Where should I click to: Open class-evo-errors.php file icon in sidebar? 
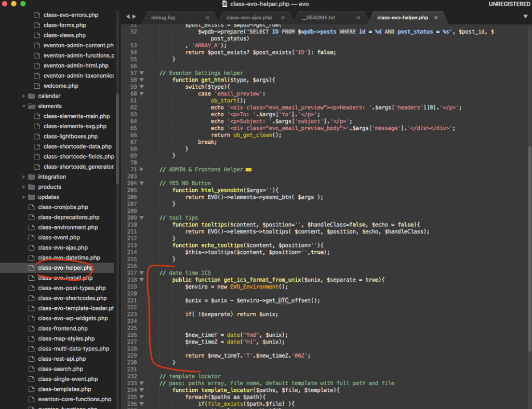click(37, 15)
